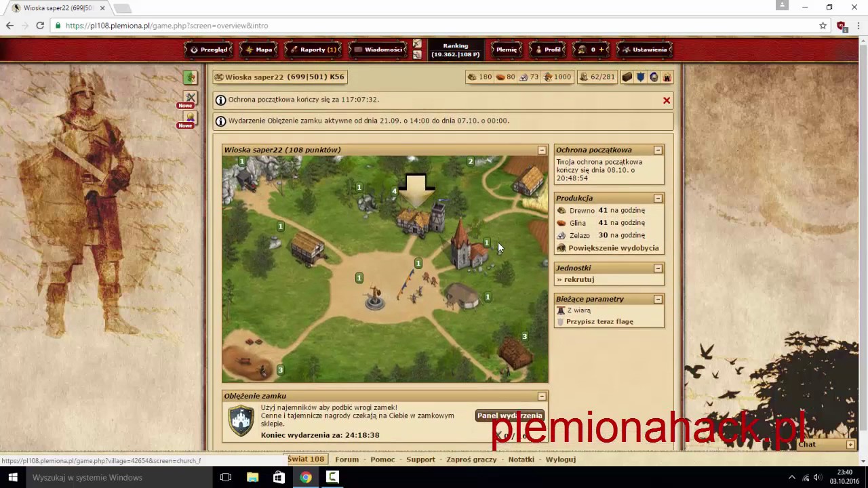Open the Wiadomości menu
Screen dimensions: 868x488
378,49
